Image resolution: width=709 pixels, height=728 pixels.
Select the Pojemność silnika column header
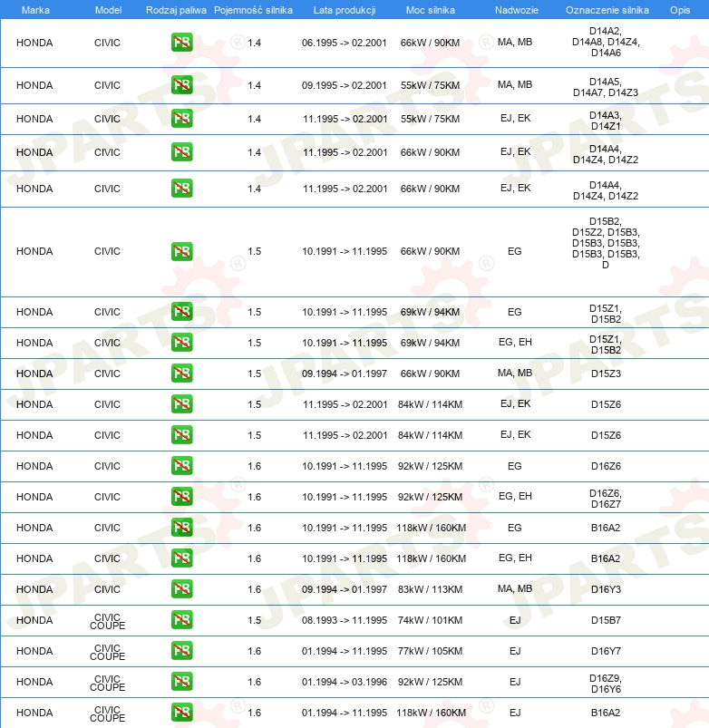[x=253, y=9]
